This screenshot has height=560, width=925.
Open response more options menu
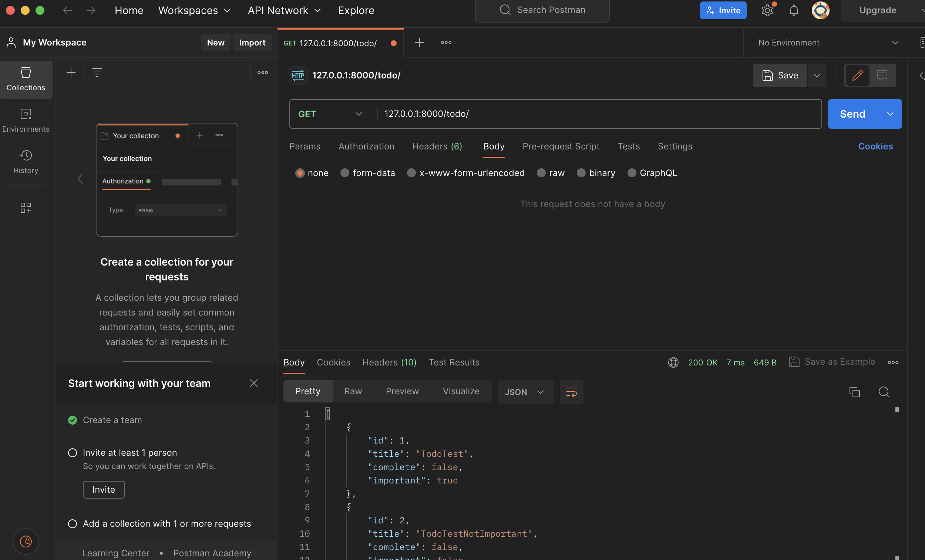(893, 362)
